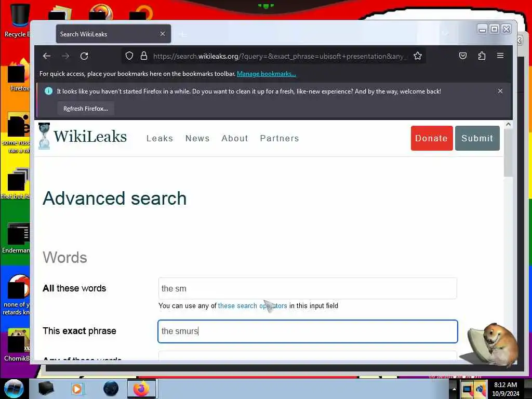Focus the All these words field

pos(308,288)
